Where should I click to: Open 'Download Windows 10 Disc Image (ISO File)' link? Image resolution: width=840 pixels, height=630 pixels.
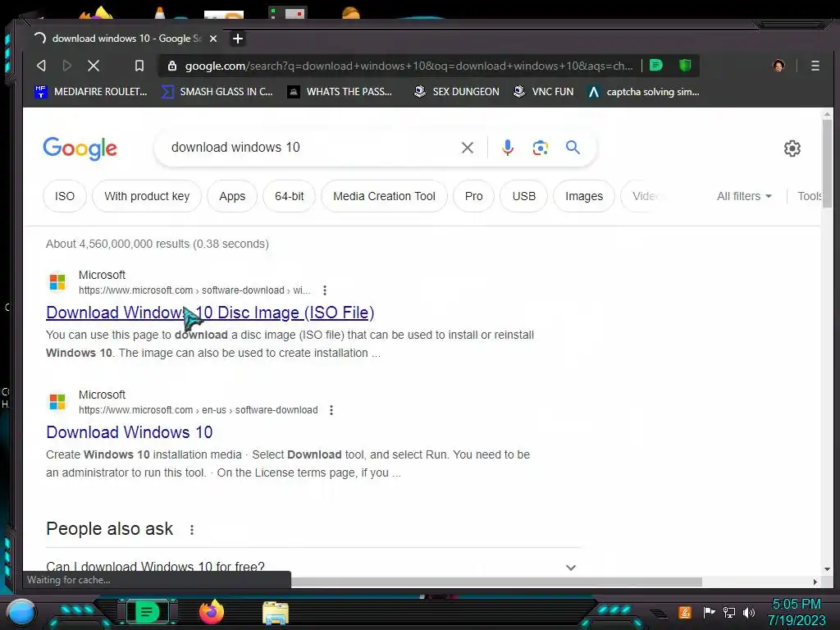210,313
